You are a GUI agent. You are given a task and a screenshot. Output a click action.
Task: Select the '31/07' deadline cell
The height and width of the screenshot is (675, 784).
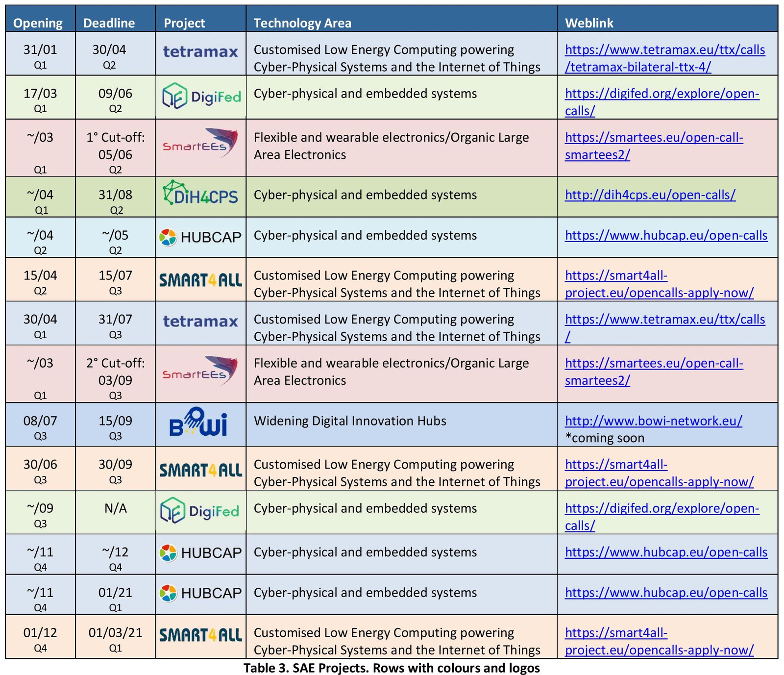coord(116,324)
